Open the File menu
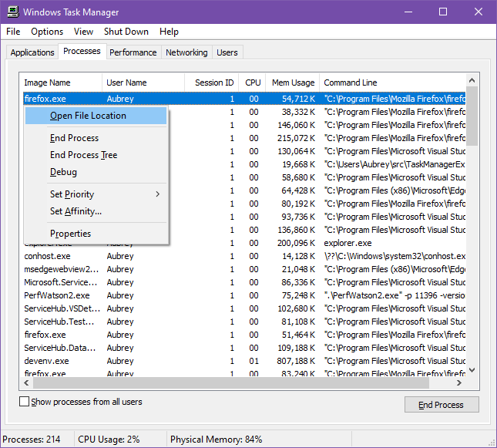 coord(13,32)
